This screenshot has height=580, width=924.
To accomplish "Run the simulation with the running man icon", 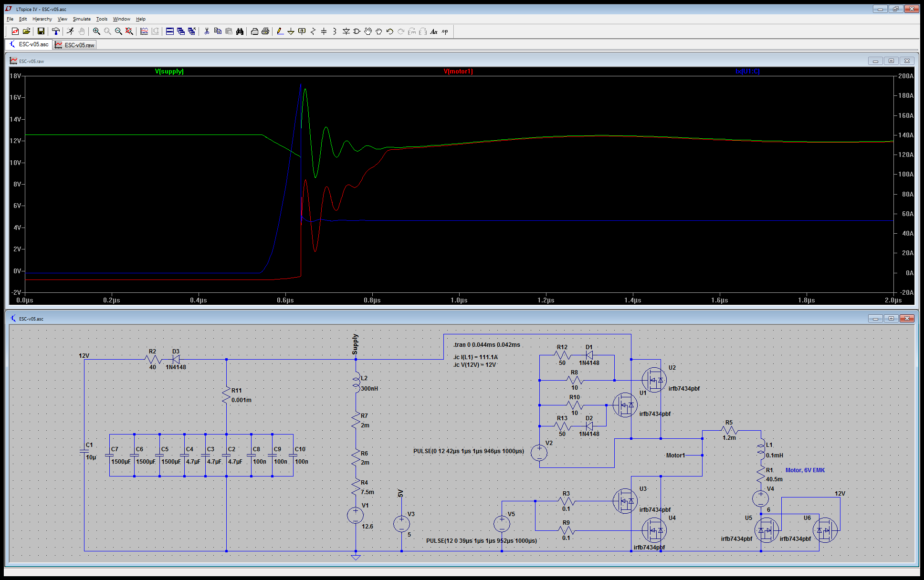I will [71, 31].
